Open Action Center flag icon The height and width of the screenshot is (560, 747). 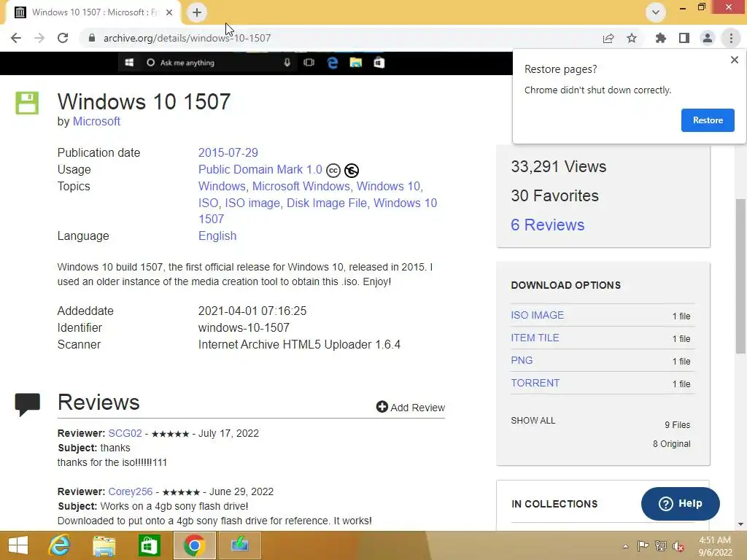point(643,545)
